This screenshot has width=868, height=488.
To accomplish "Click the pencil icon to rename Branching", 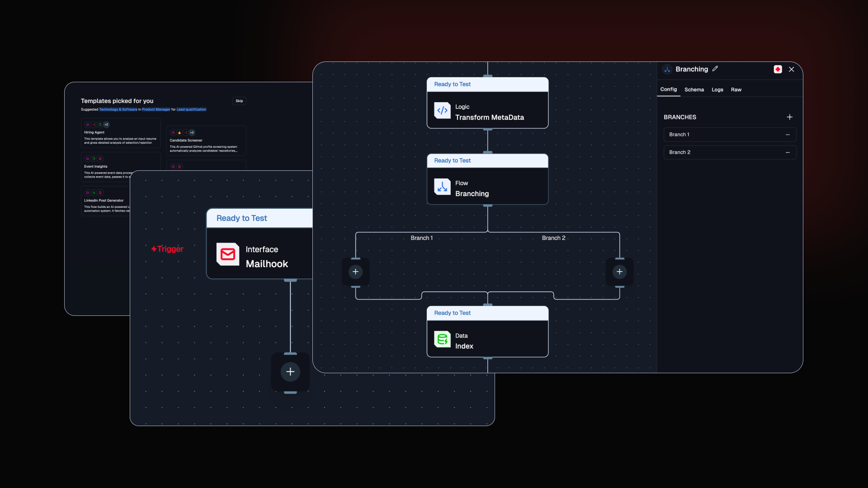I will tap(715, 68).
